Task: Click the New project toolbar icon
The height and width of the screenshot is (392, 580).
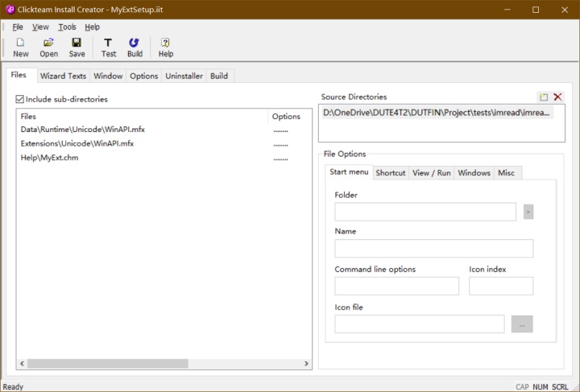Action: tap(20, 47)
